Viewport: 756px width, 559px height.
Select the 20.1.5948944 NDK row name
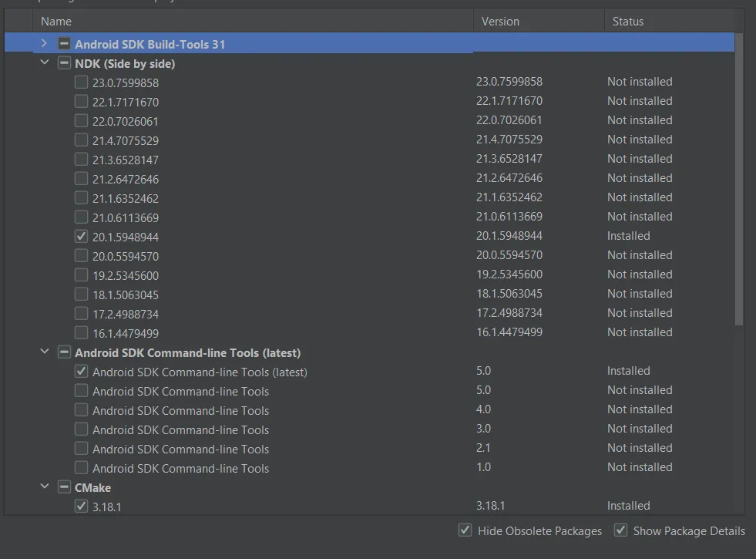[126, 237]
